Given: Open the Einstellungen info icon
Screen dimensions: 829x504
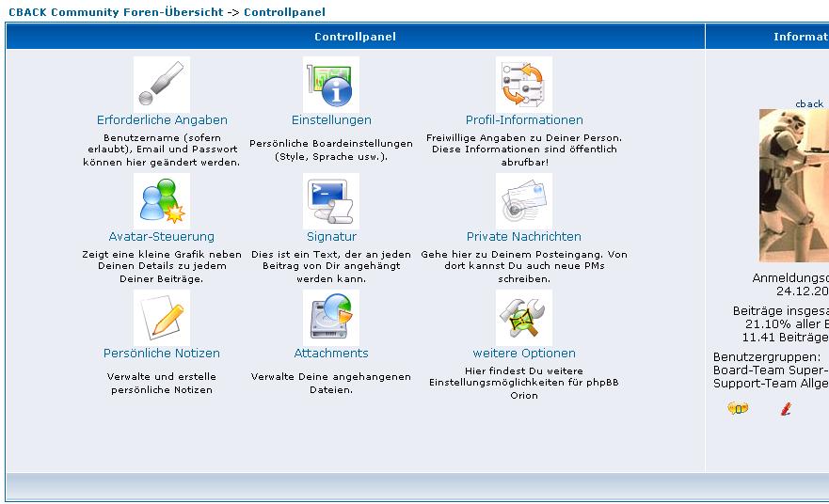Looking at the screenshot, I should click(331, 85).
